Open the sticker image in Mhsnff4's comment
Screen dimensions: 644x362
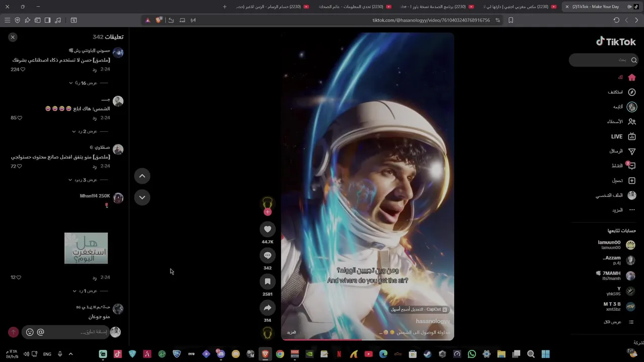point(86,248)
